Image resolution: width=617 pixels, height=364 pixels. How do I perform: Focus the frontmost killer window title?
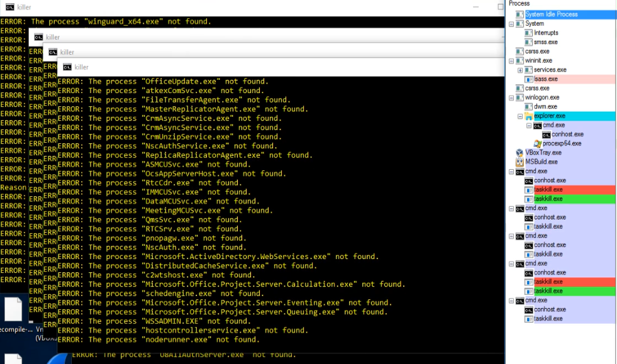(x=82, y=67)
